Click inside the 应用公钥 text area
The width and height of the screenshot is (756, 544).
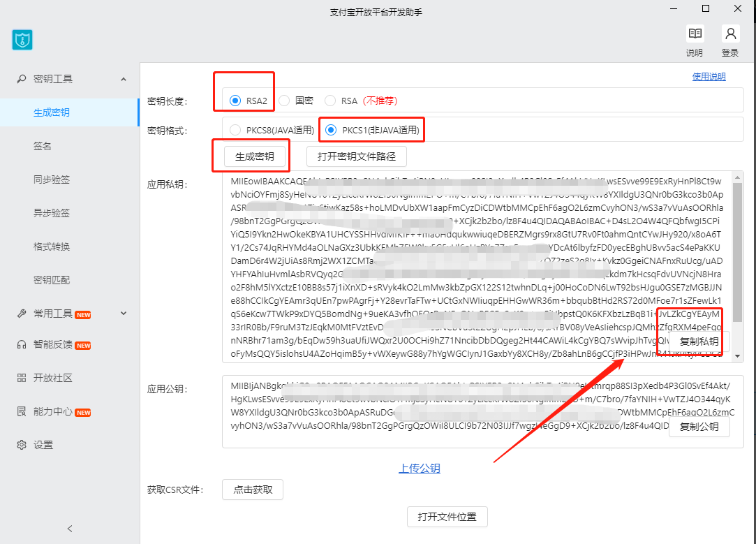click(x=482, y=412)
